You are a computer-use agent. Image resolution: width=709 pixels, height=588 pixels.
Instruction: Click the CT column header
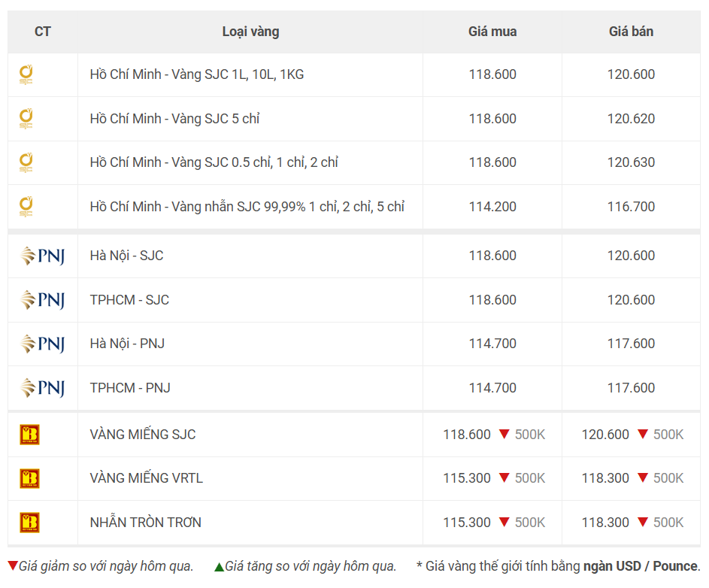pos(43,32)
